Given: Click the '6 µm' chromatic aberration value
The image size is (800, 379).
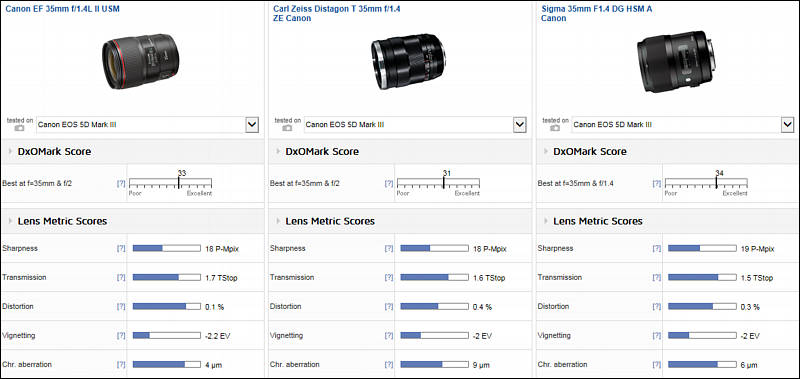Looking at the screenshot, I should pyautogui.click(x=749, y=365).
